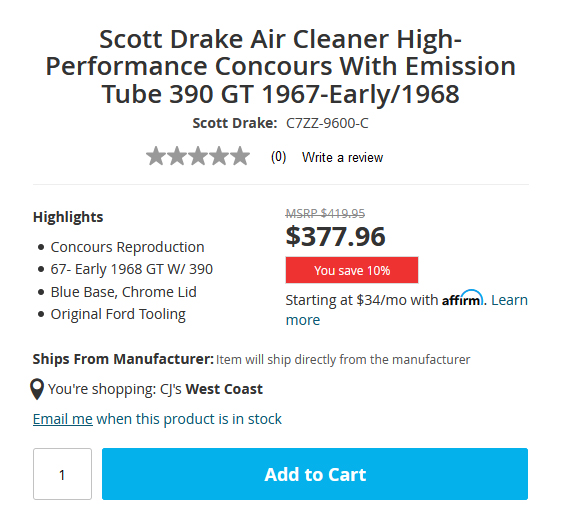Click the Add to Cart button
Viewport: 565px width, 528px height.
(315, 474)
